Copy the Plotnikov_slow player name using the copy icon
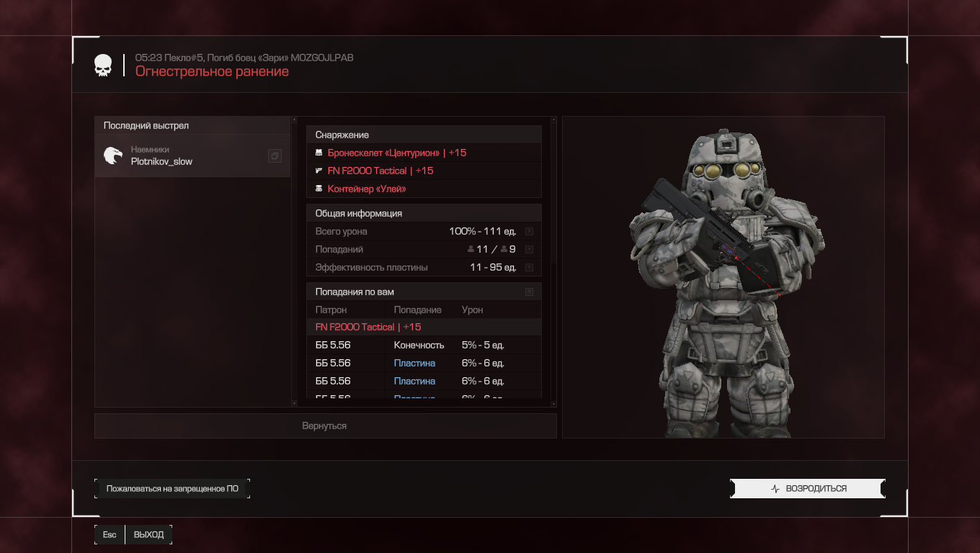The height and width of the screenshot is (553, 980). click(x=275, y=156)
